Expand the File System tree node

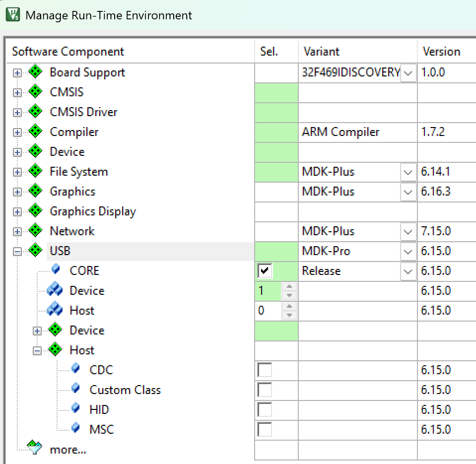17,172
